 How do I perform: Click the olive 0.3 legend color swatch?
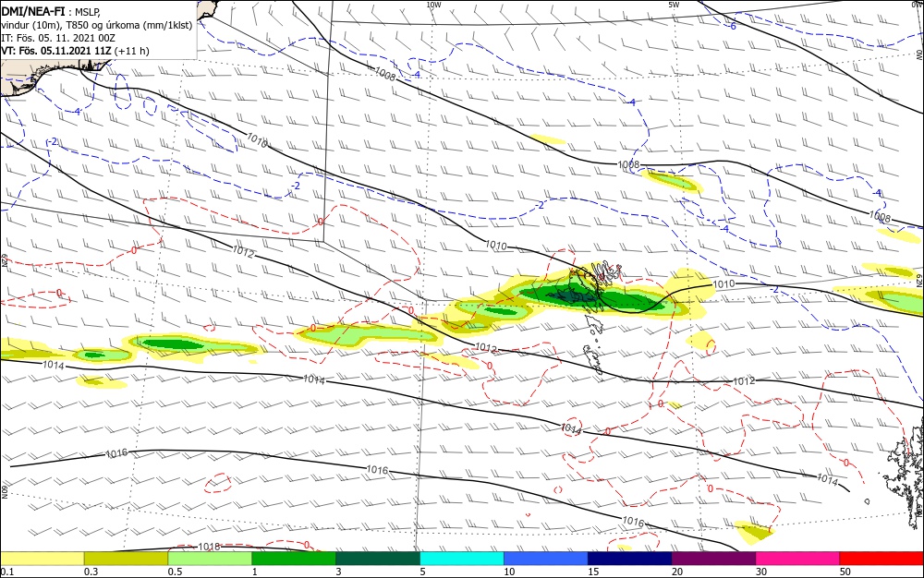pos(126,559)
